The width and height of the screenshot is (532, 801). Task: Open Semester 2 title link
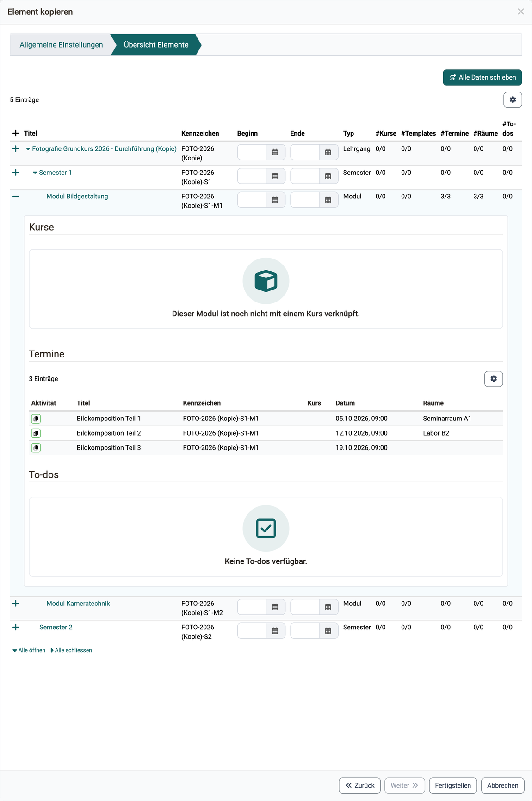56,627
